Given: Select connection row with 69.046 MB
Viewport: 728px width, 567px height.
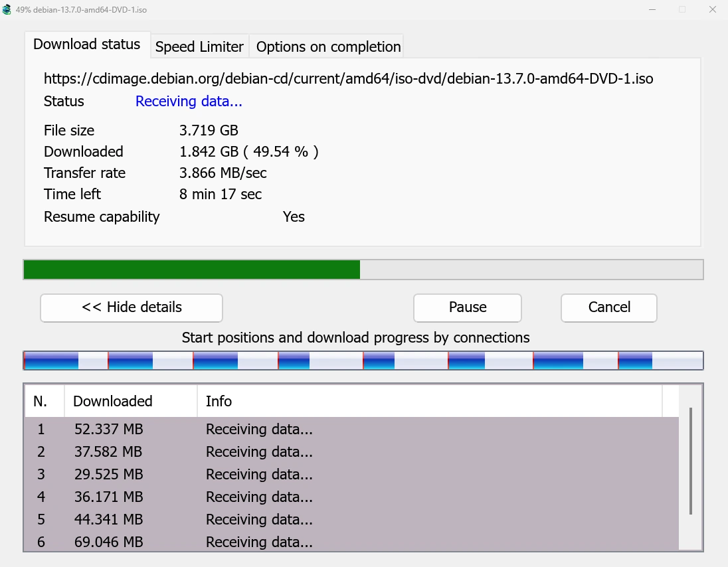Looking at the screenshot, I should (352, 541).
